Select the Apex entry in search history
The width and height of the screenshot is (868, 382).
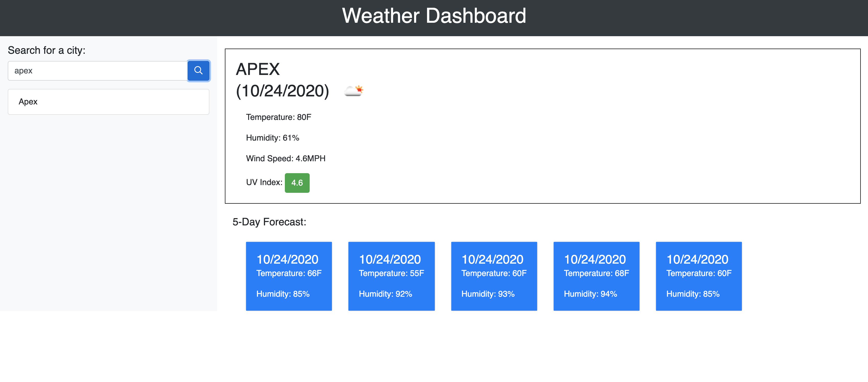tap(109, 101)
